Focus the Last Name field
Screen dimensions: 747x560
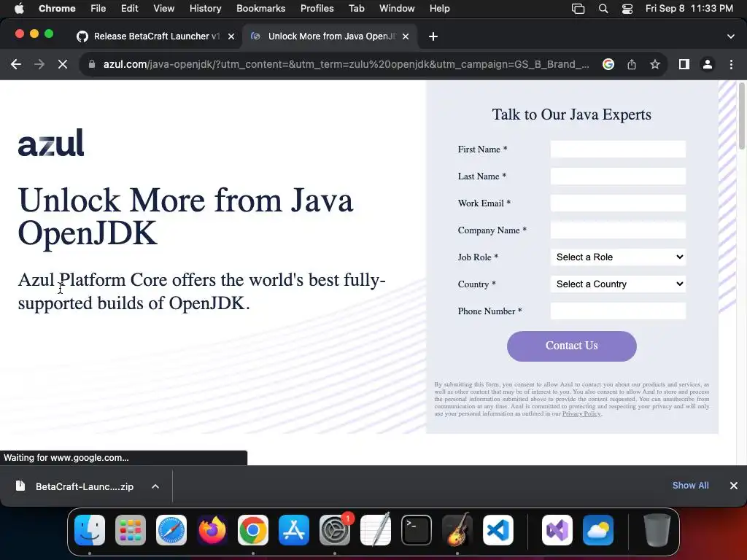(618, 176)
